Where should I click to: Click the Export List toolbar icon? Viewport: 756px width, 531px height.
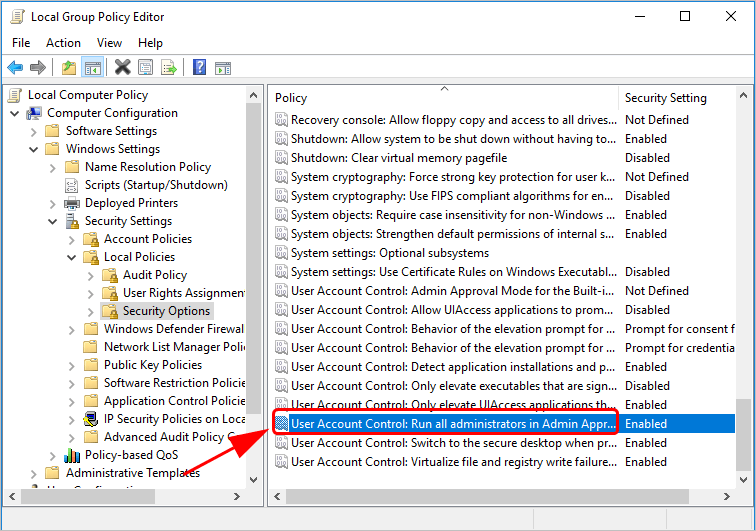169,67
